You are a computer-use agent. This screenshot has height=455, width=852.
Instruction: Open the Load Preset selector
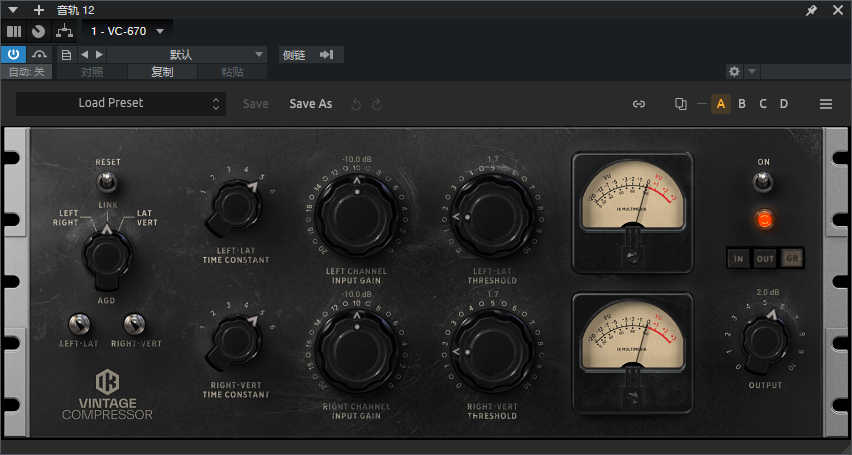click(x=121, y=103)
